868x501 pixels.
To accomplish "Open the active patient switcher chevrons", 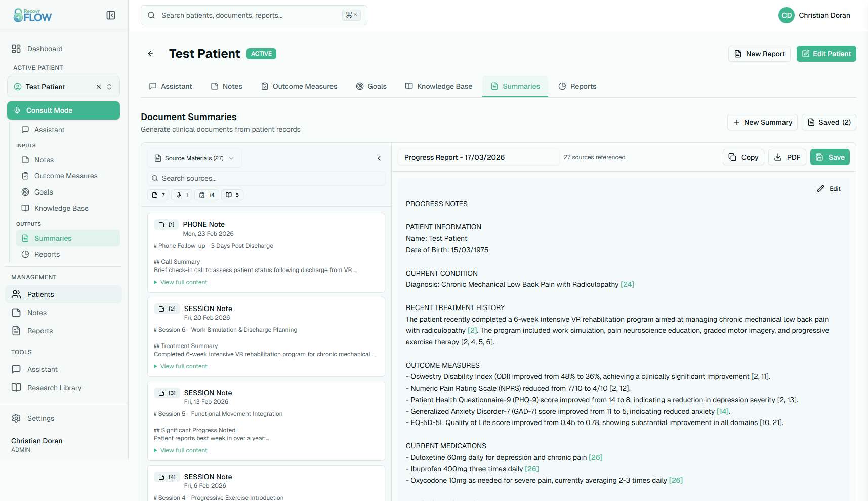I will pyautogui.click(x=109, y=87).
